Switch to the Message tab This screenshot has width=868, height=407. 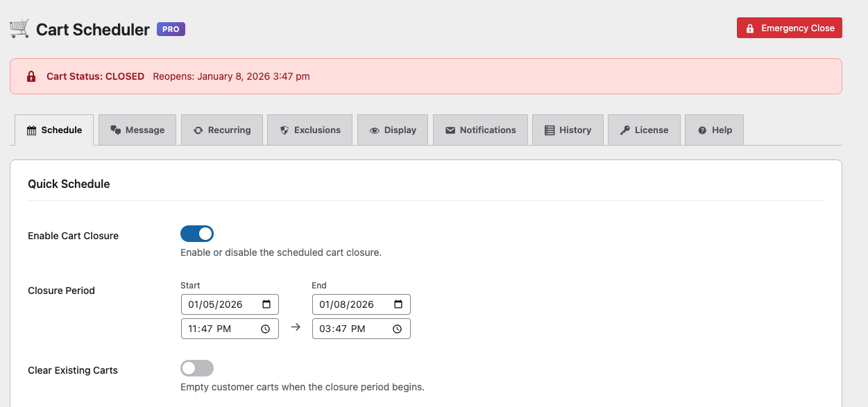click(x=137, y=130)
